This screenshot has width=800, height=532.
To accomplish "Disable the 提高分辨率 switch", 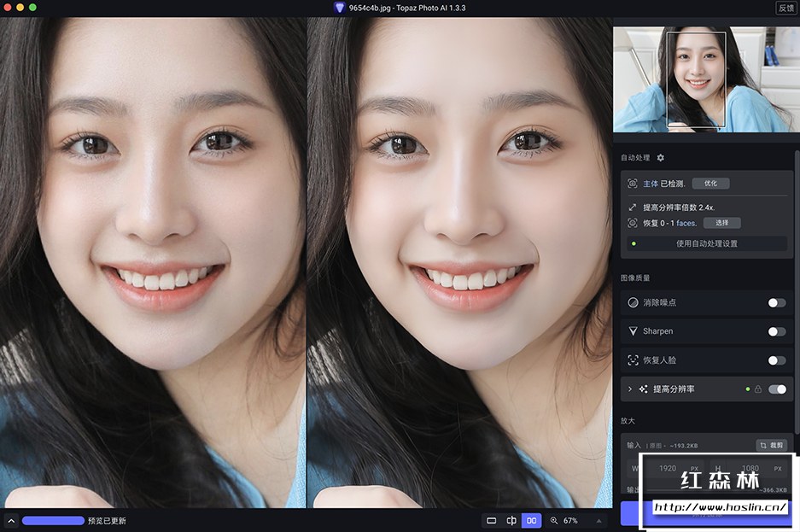I will [x=777, y=389].
